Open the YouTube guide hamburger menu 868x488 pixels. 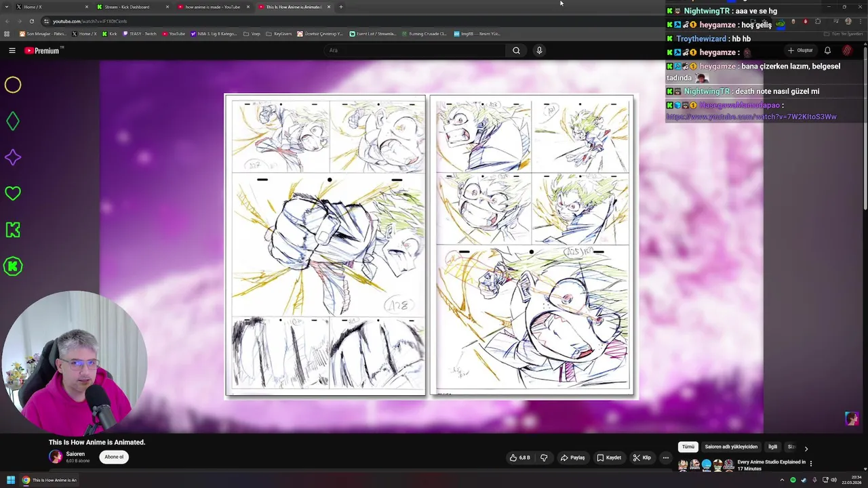coord(12,50)
